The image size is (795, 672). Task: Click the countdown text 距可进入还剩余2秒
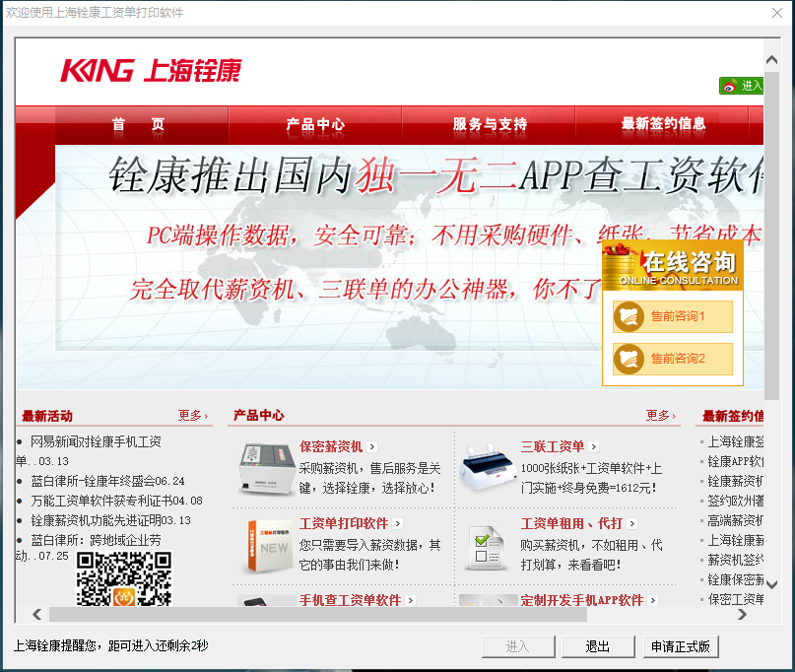[x=159, y=646]
